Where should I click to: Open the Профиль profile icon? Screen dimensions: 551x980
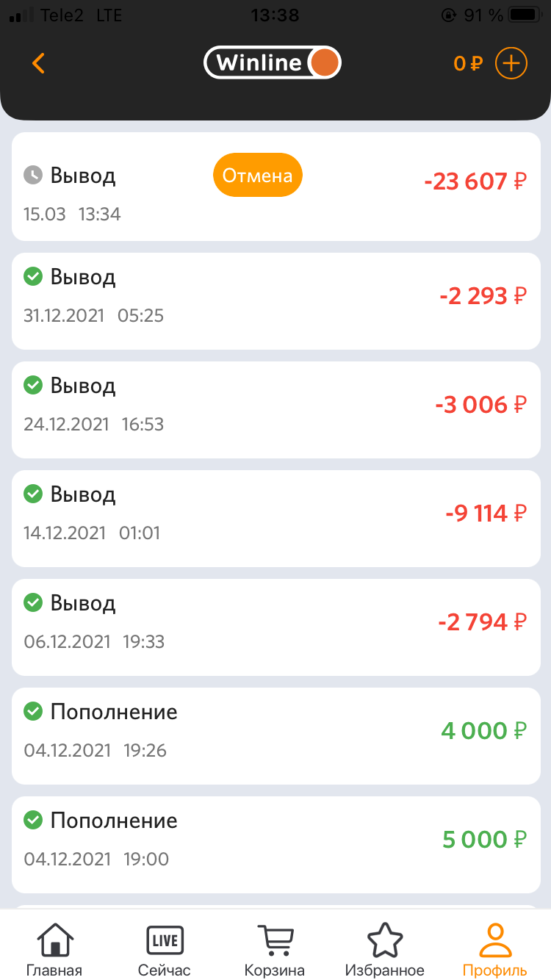coord(495,949)
